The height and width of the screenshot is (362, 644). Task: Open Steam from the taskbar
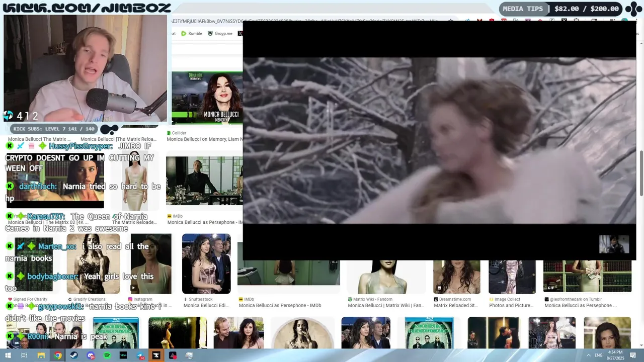click(x=74, y=355)
